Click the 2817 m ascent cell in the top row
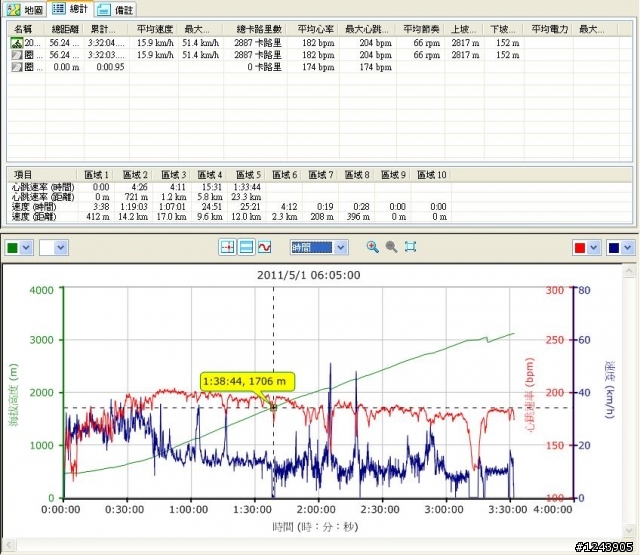Image resolution: width=640 pixels, height=555 pixels. [x=465, y=43]
